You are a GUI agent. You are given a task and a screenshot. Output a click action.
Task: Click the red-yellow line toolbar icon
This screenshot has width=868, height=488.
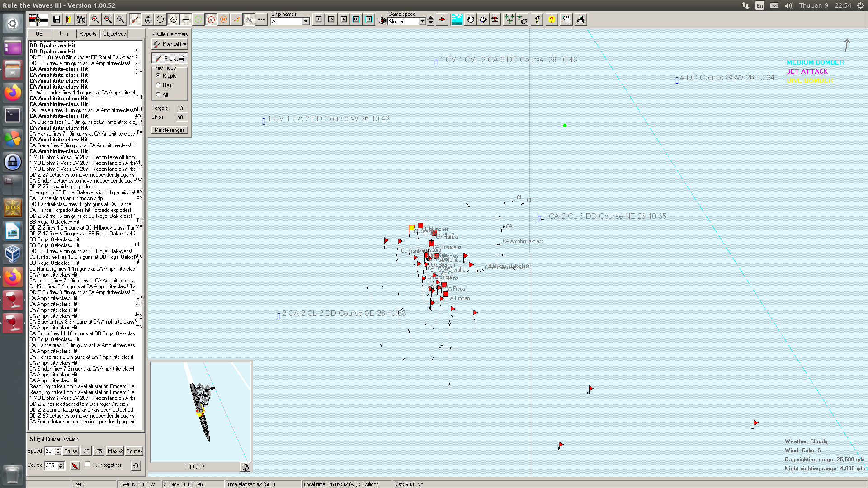[236, 19]
